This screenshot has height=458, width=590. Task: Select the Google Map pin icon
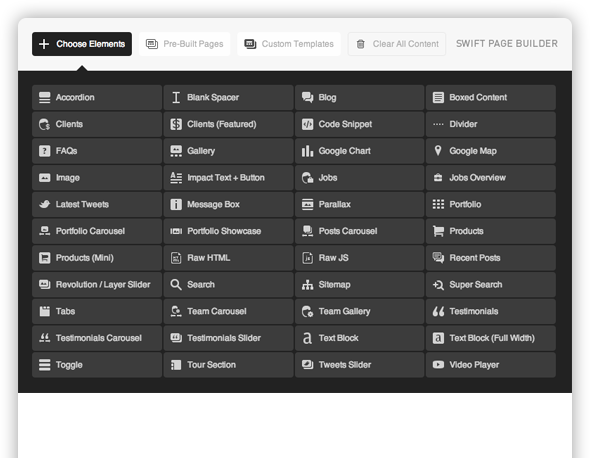click(x=438, y=151)
